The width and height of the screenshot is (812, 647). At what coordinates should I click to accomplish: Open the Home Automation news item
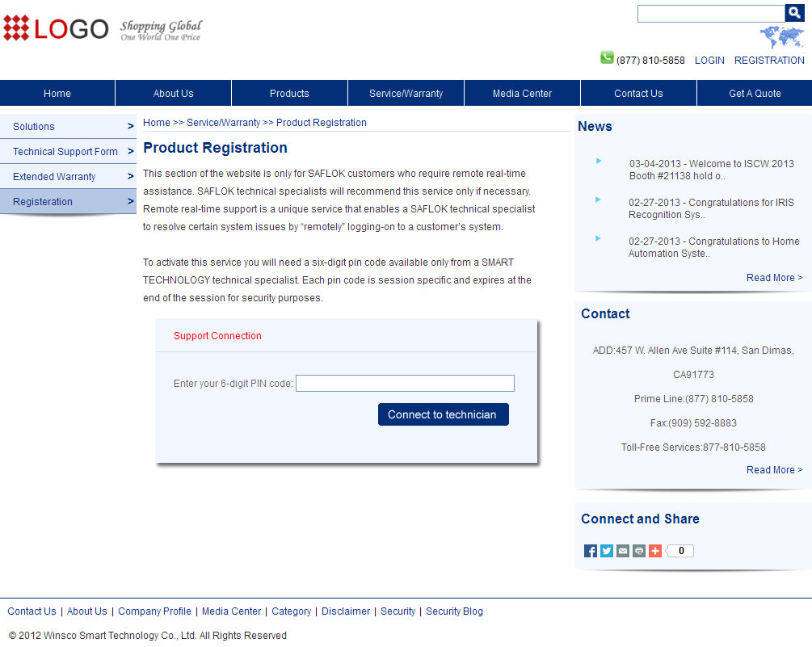[713, 247]
